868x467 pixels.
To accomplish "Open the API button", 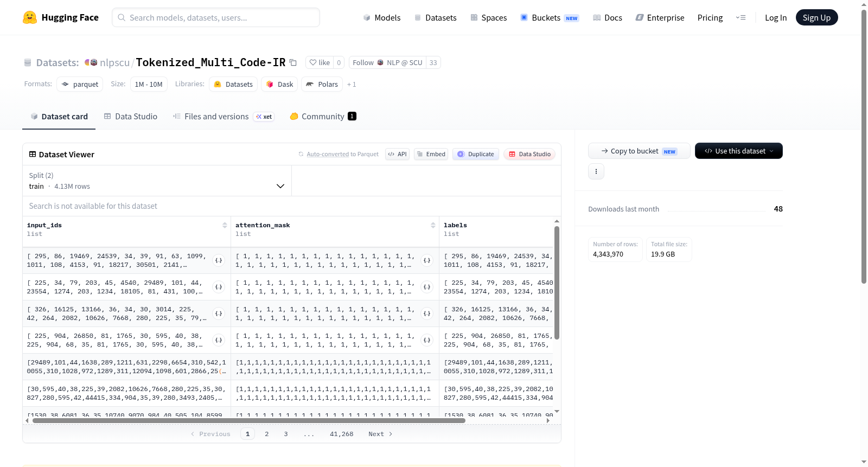I will coord(397,154).
